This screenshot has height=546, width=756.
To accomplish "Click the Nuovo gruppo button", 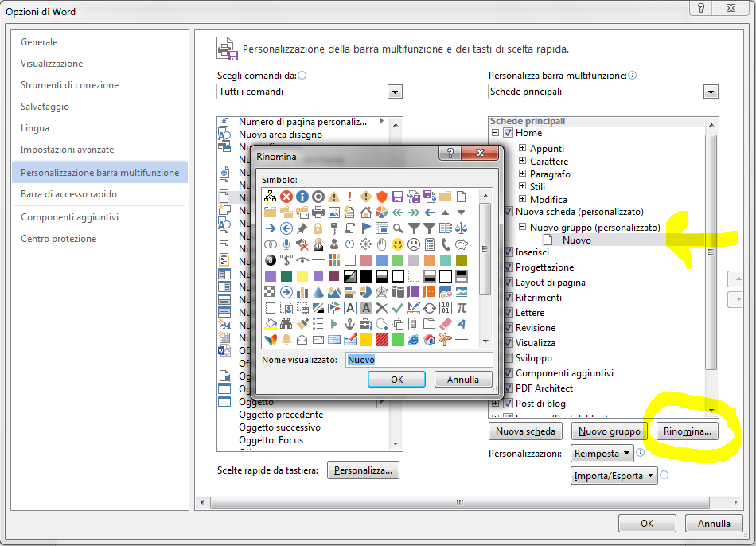I will (x=610, y=431).
